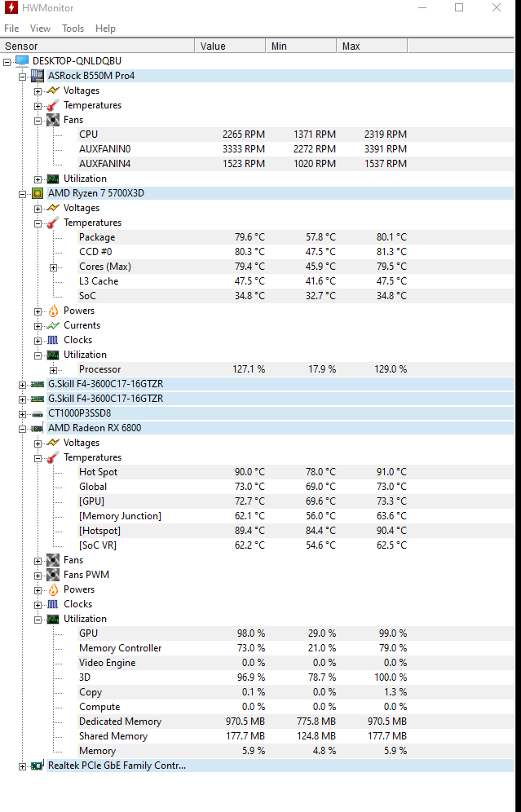Collapse the ASRock B550M Pro4 node

point(22,77)
